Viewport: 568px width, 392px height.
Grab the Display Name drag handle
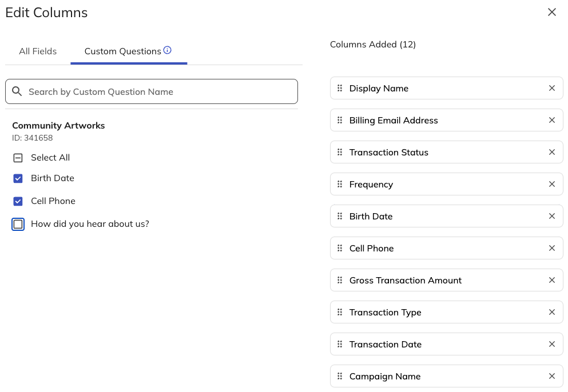(x=340, y=88)
